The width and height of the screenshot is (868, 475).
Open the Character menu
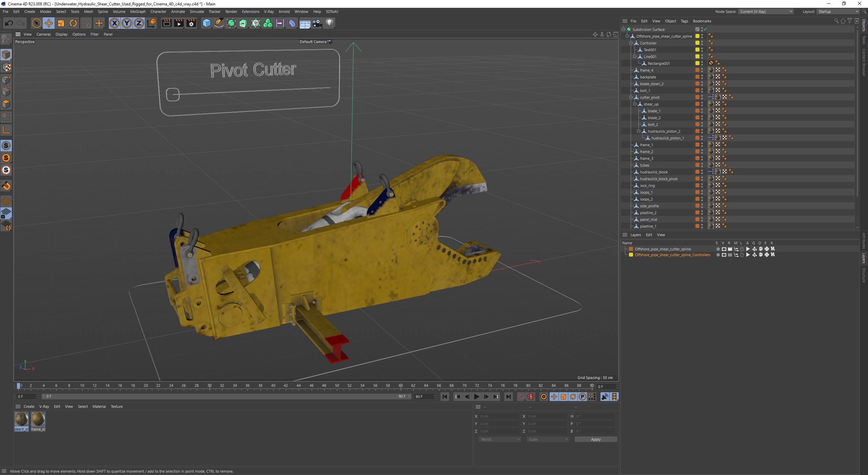click(x=158, y=12)
